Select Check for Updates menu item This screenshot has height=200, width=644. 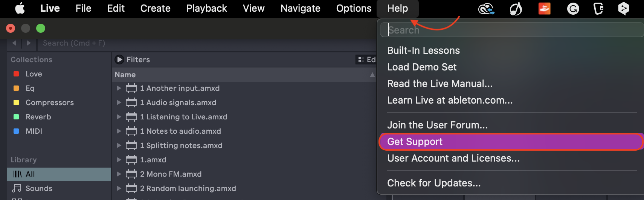point(434,183)
